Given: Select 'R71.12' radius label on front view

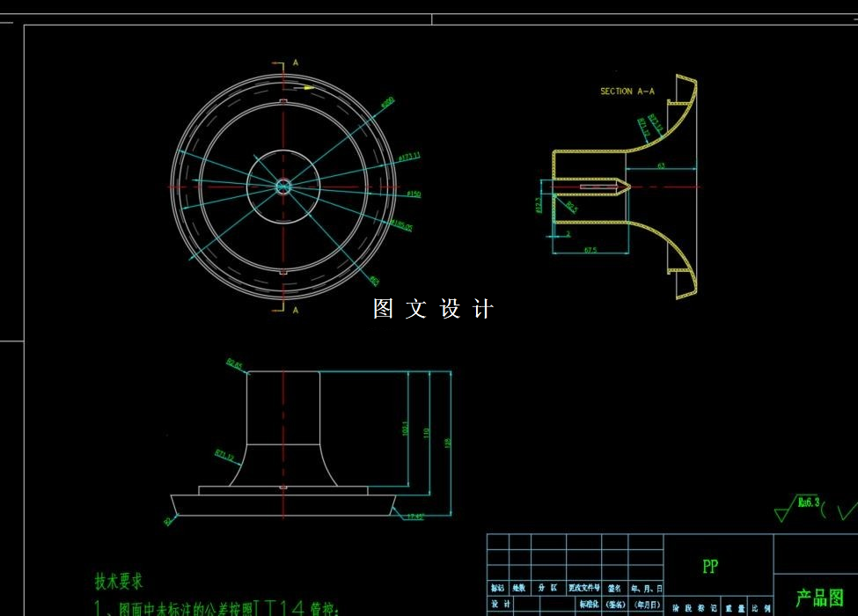Looking at the screenshot, I should (x=224, y=455).
